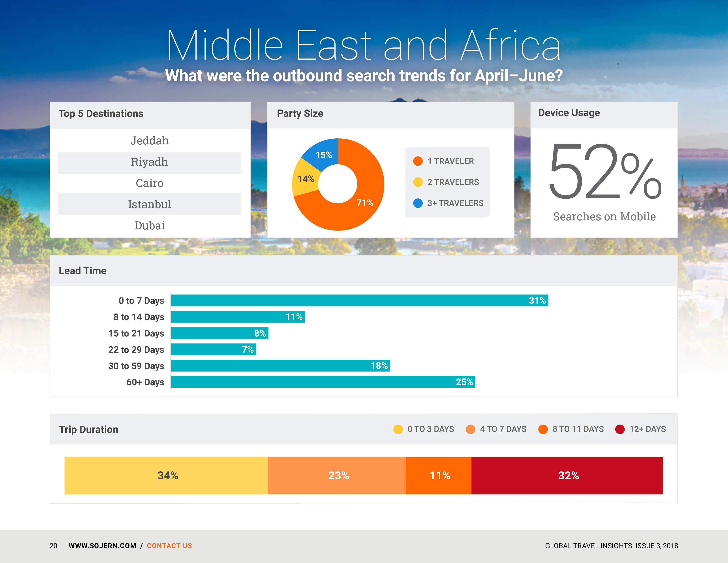Viewport: 728px width, 563px height.
Task: Click the 12+ Days red legend dot
Action: [620, 429]
